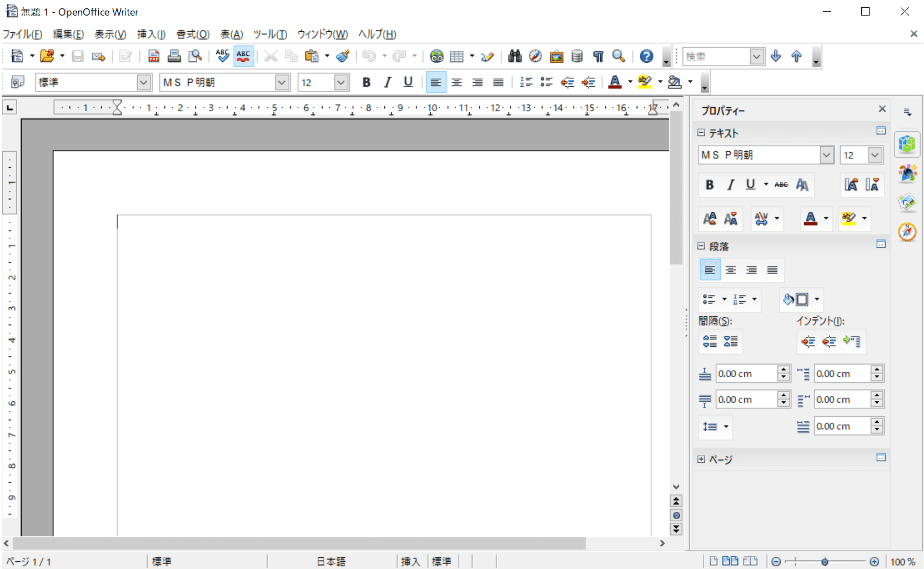Open the 表示 menu

click(x=110, y=34)
